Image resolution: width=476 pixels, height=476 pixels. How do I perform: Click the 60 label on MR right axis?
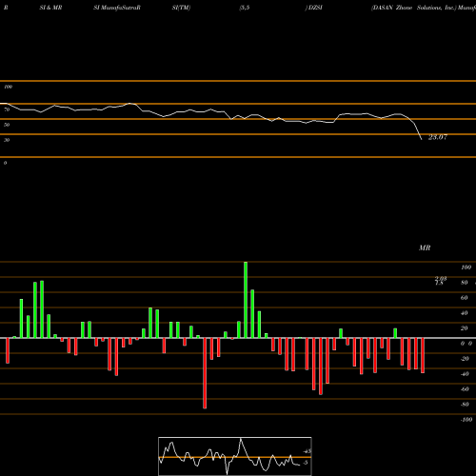coord(465,298)
